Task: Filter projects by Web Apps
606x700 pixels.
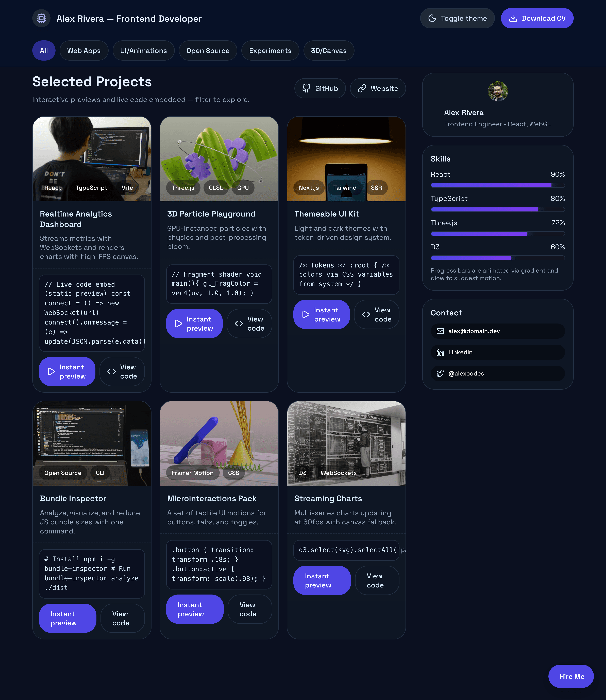Action: point(84,51)
